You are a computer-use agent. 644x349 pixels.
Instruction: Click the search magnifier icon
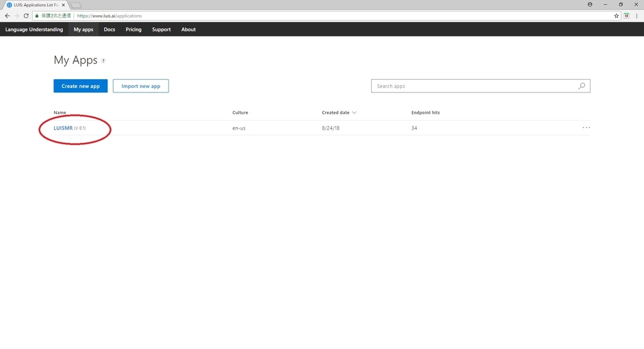click(x=582, y=86)
